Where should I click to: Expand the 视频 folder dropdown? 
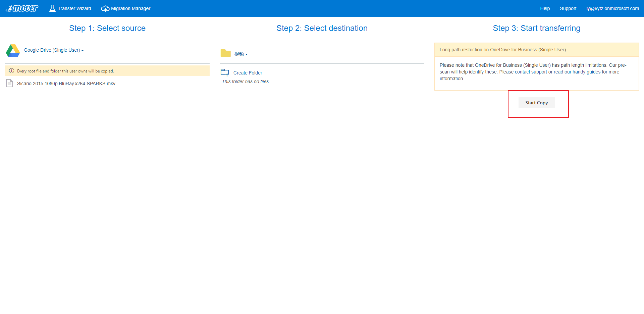241,54
